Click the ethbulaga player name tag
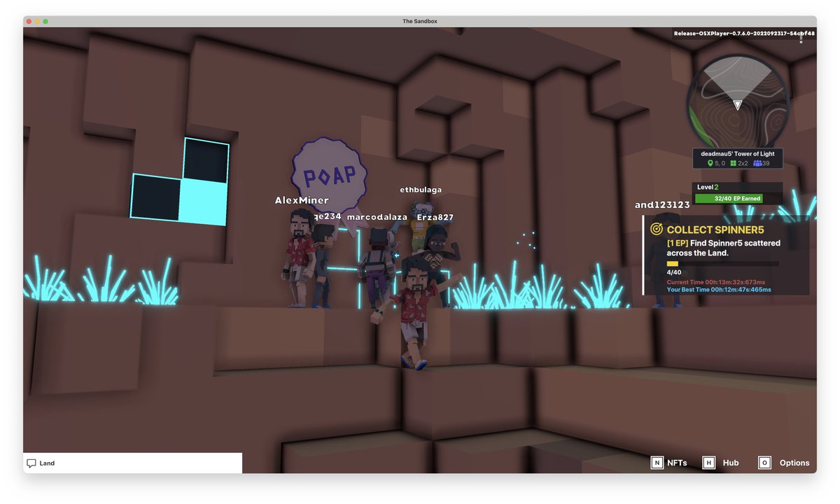This screenshot has height=504, width=840. (421, 190)
